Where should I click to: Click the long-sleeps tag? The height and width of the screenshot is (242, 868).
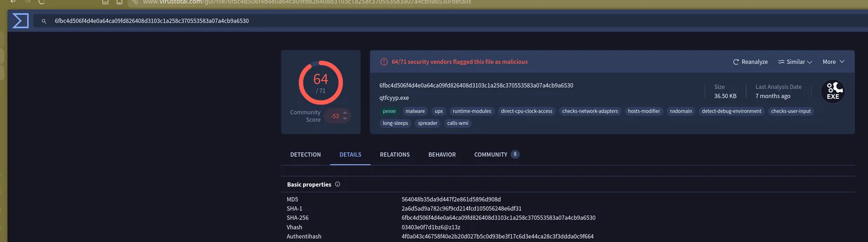pos(395,123)
